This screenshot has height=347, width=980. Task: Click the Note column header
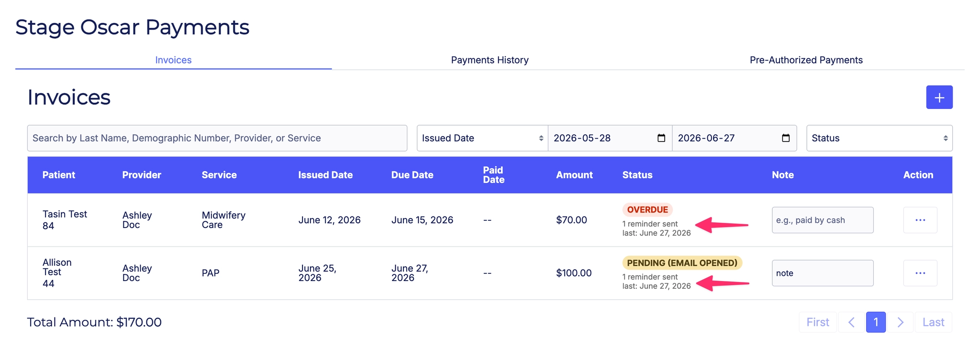pos(783,175)
